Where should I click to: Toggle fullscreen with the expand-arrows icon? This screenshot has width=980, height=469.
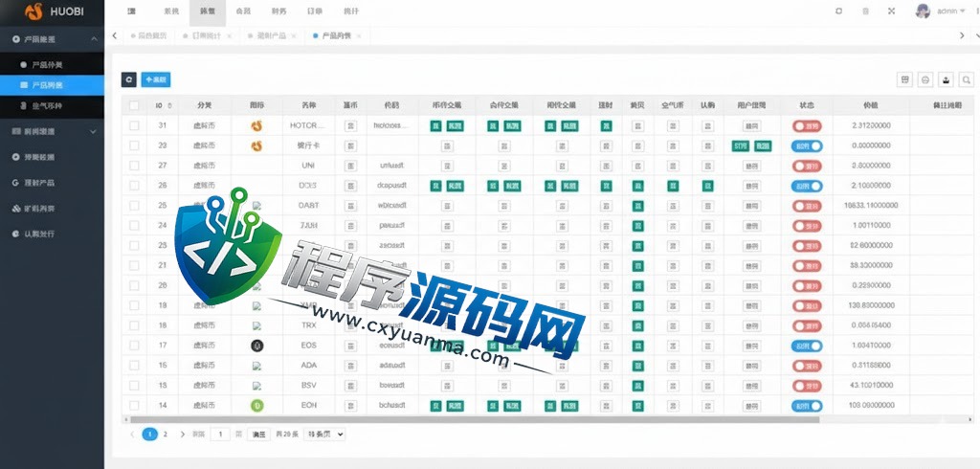892,11
